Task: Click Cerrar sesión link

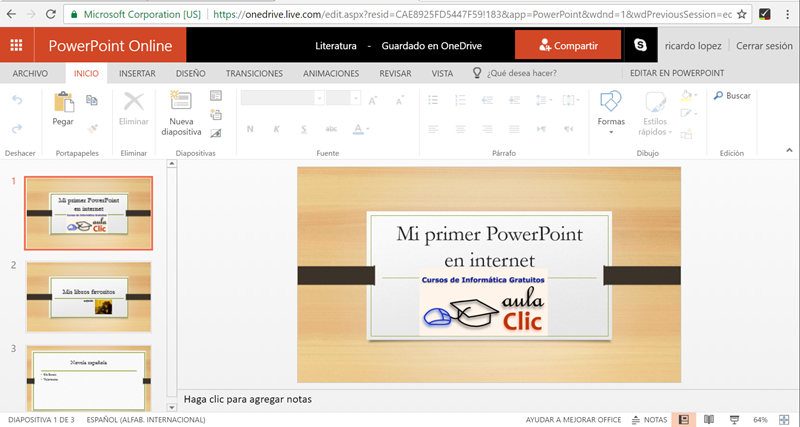Action: click(764, 46)
